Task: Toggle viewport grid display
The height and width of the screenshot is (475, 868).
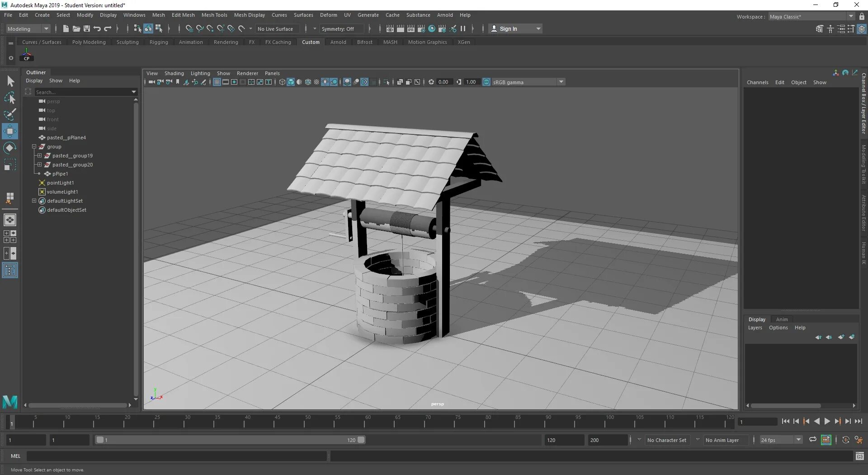Action: [x=217, y=82]
